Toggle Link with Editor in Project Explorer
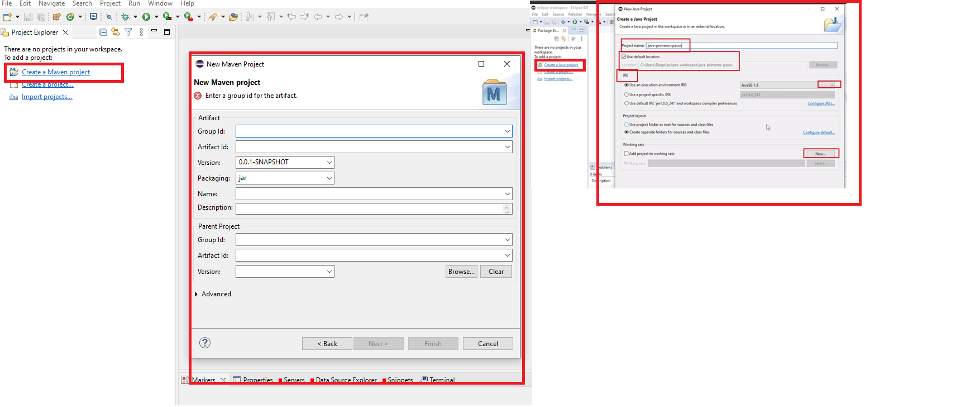Screen dimensions: 980x407 tap(116, 32)
